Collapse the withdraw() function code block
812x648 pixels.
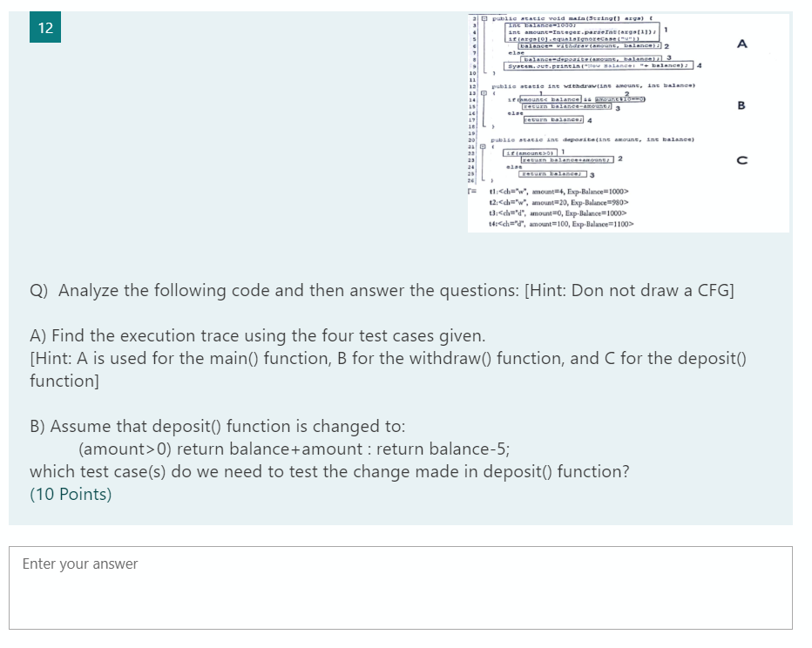(x=484, y=93)
